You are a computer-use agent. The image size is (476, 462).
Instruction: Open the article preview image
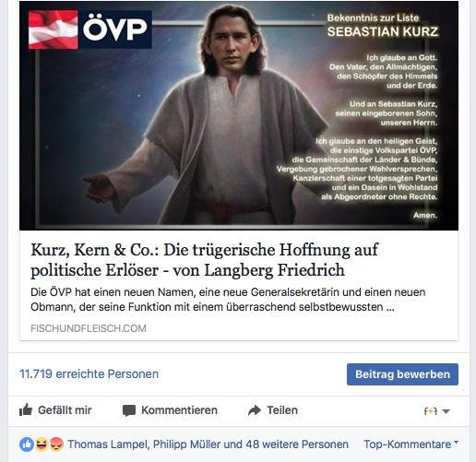pyautogui.click(x=239, y=115)
